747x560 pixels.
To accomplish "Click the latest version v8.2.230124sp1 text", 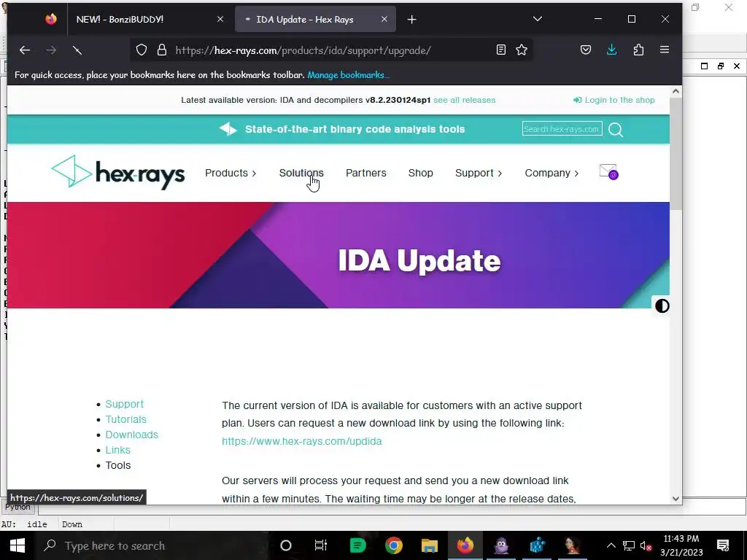I will (x=398, y=100).
